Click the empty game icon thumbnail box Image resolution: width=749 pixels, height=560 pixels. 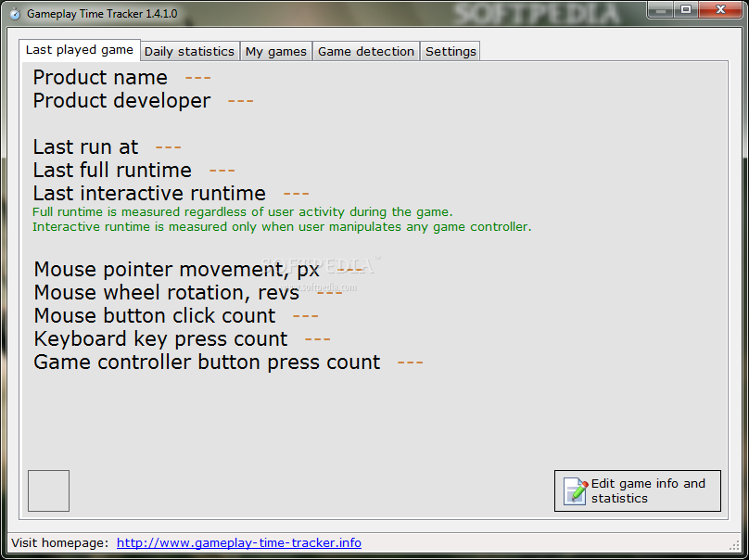pos(48,490)
